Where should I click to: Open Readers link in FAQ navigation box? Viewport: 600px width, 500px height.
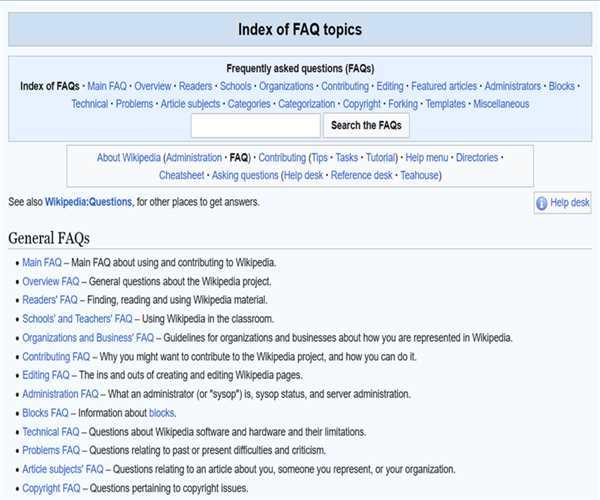(x=195, y=86)
